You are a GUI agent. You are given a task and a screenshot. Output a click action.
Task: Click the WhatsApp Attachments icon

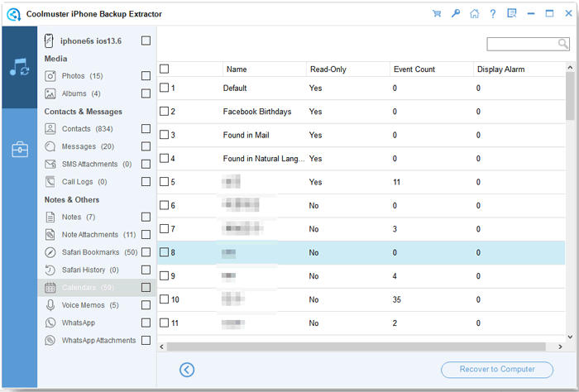(x=50, y=341)
